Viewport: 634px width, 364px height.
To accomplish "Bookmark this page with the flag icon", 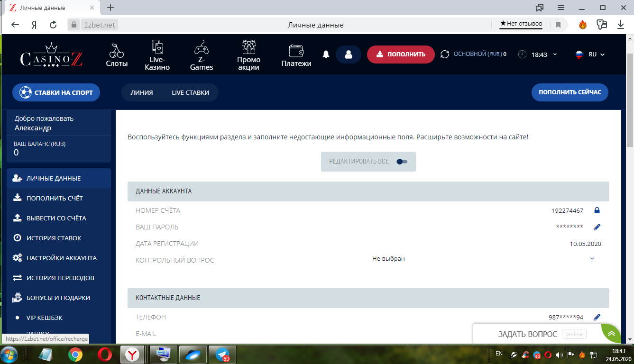I will click(x=558, y=25).
